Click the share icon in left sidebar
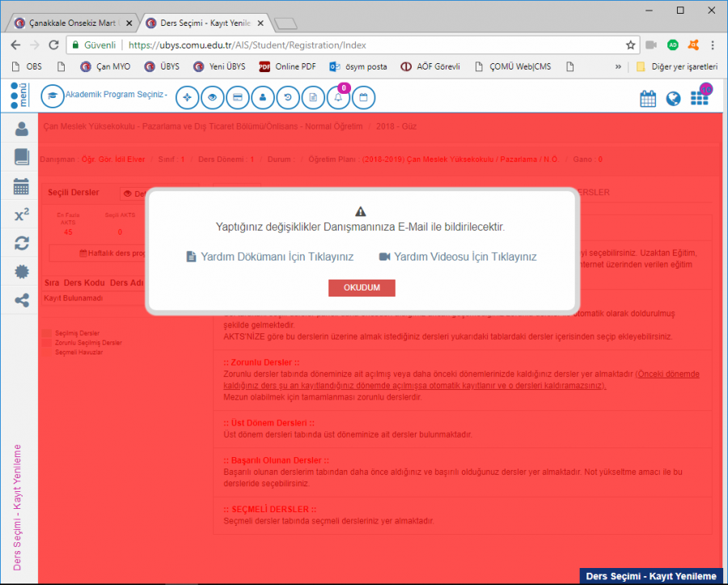 pyautogui.click(x=21, y=300)
